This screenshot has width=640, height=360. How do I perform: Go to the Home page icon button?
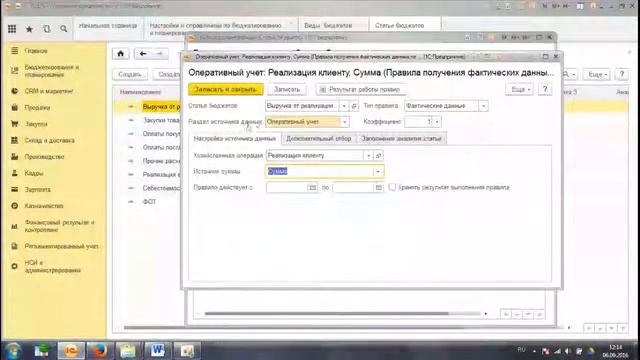pyautogui.click(x=120, y=53)
